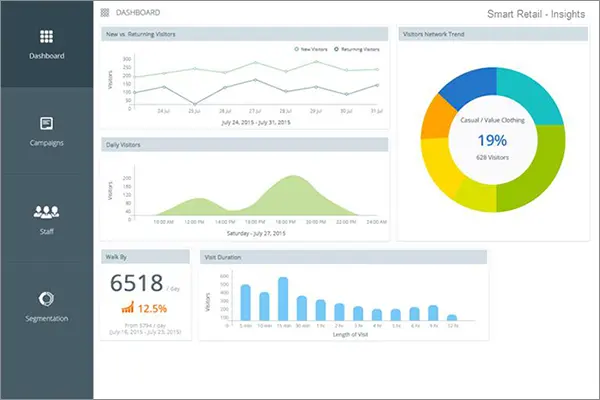Click the 19% donut center label
This screenshot has height=400, width=600.
point(490,140)
